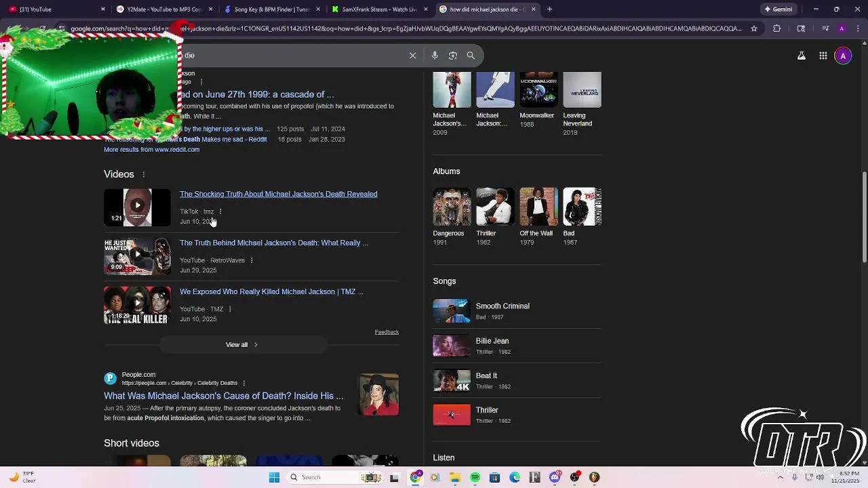The width and height of the screenshot is (868, 488).
Task: Open Chrome extensions puzzle icon
Action: (777, 28)
